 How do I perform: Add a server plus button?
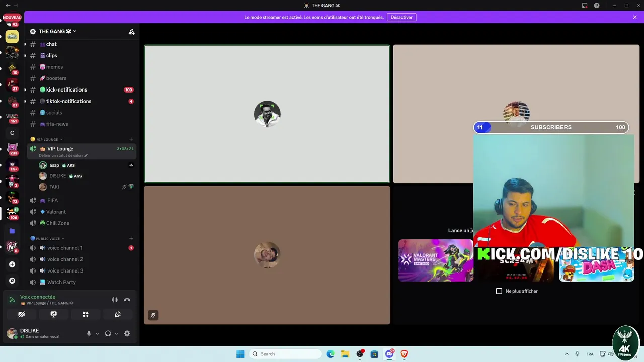point(12,264)
